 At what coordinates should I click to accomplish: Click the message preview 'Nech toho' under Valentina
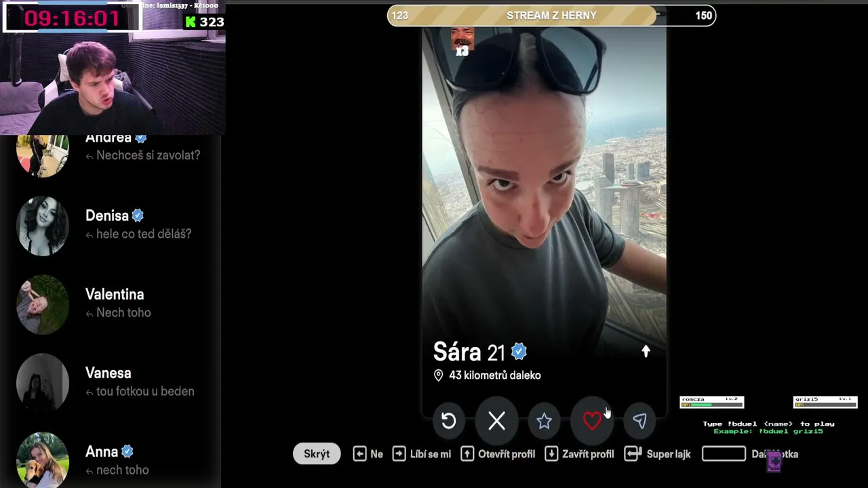click(x=123, y=312)
